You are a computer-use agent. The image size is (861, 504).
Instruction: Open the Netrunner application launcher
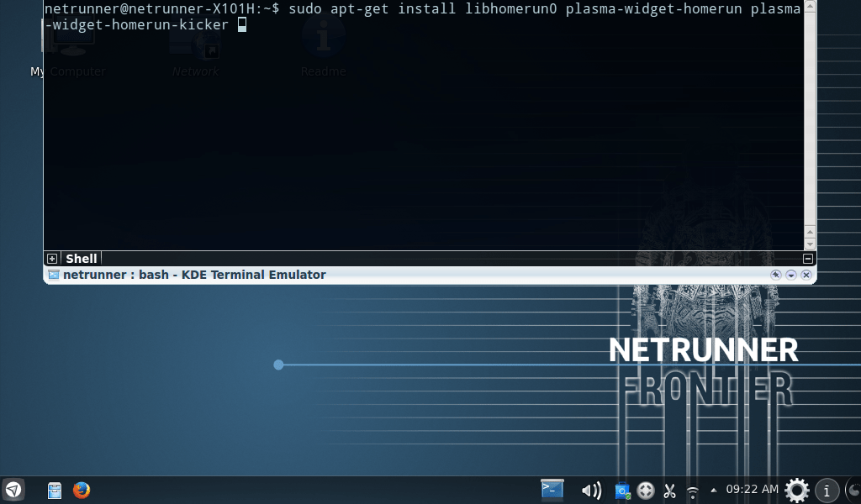point(13,490)
